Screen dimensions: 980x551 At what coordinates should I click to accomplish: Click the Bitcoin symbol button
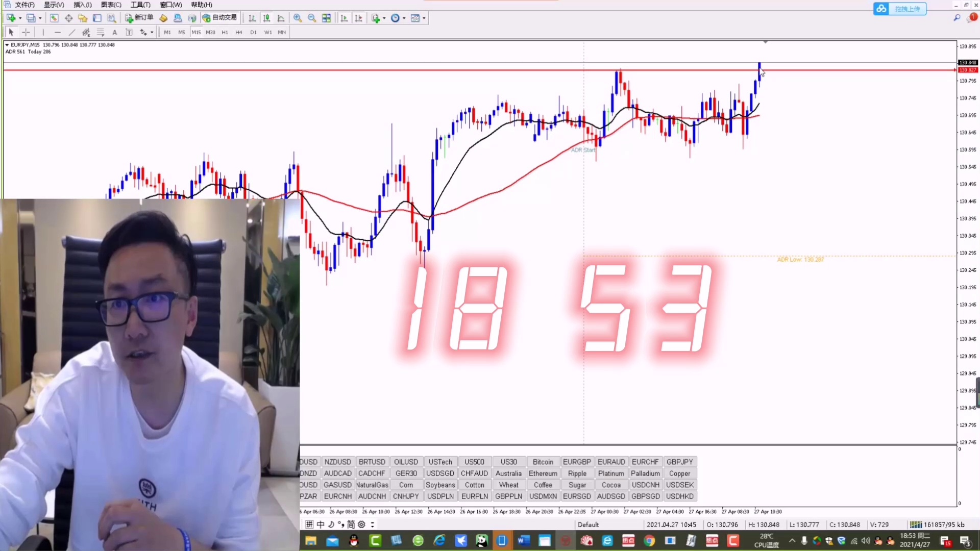[x=543, y=462]
